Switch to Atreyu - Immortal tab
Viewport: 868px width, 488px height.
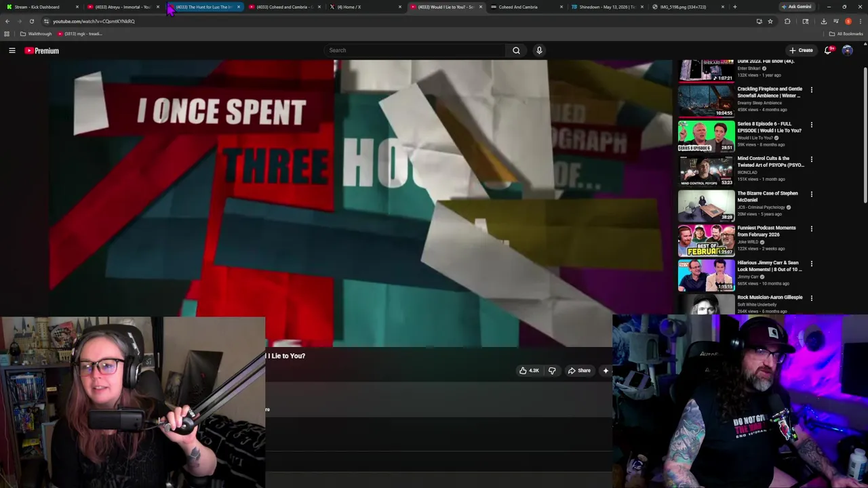click(x=122, y=7)
